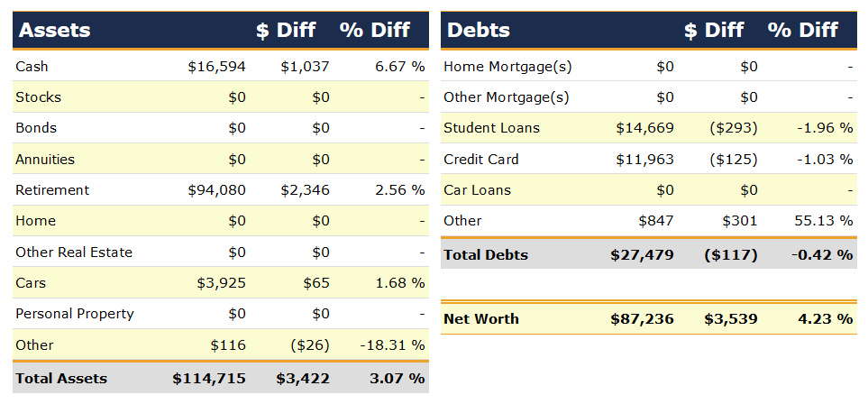Image resolution: width=868 pixels, height=404 pixels.
Task: Select the Student Loans amount $14,669
Action: 644,128
